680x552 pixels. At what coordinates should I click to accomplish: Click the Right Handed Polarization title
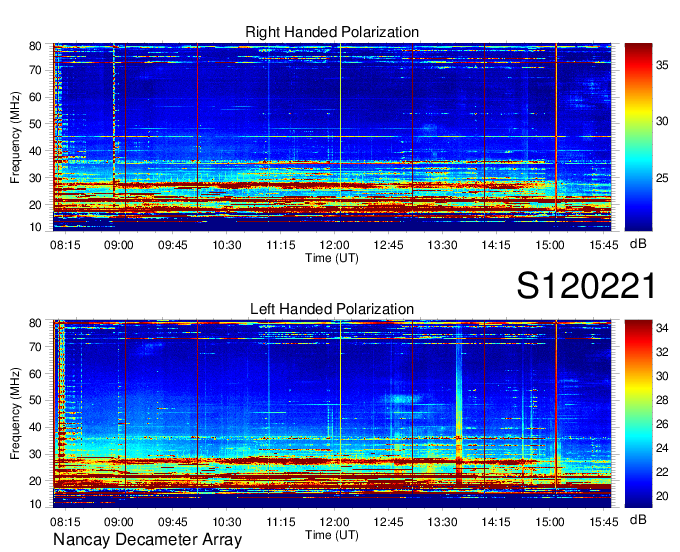332,32
